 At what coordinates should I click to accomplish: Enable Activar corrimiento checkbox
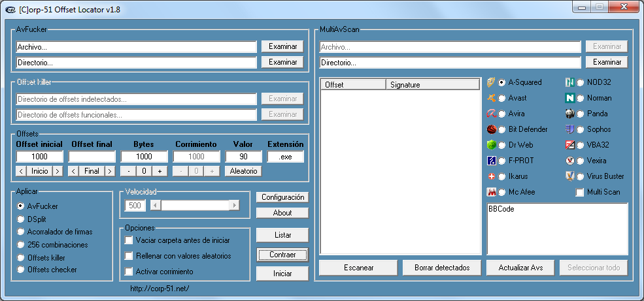(x=129, y=271)
